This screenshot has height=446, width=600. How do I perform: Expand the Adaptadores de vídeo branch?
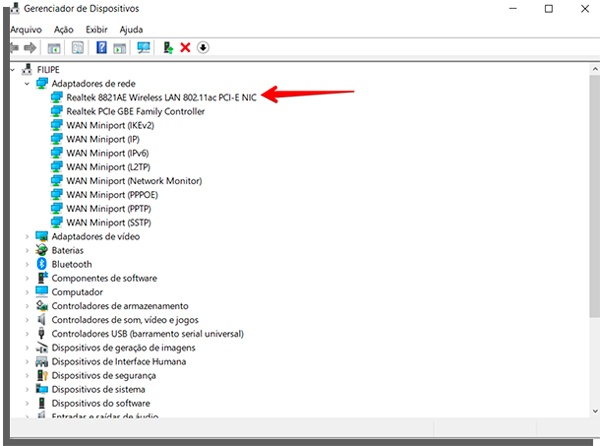click(x=27, y=237)
